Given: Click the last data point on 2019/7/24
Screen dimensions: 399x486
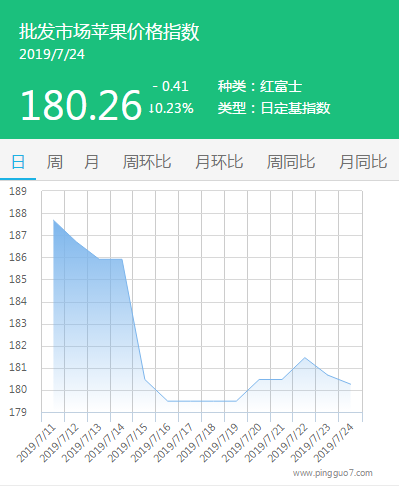Looking at the screenshot, I should pos(350,384).
